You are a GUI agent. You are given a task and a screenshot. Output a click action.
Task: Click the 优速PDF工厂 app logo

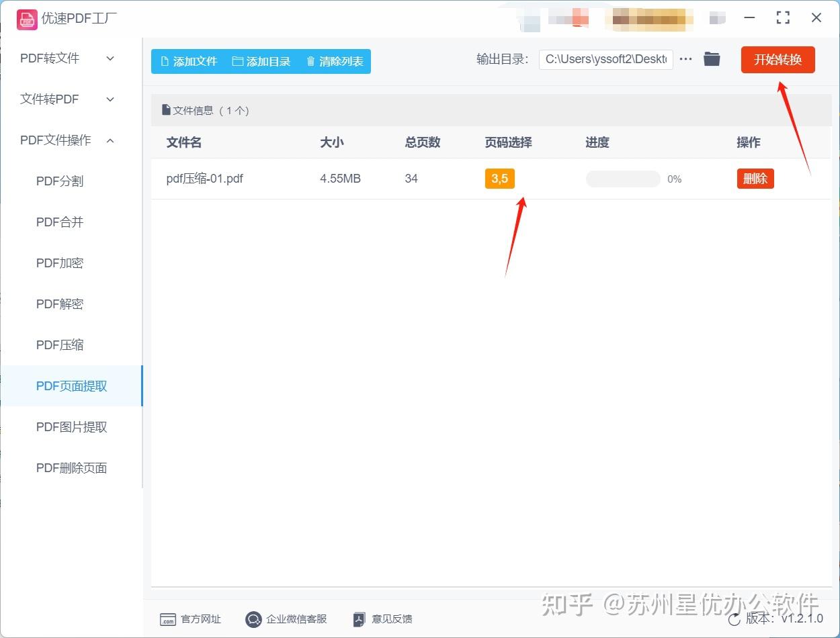26,18
